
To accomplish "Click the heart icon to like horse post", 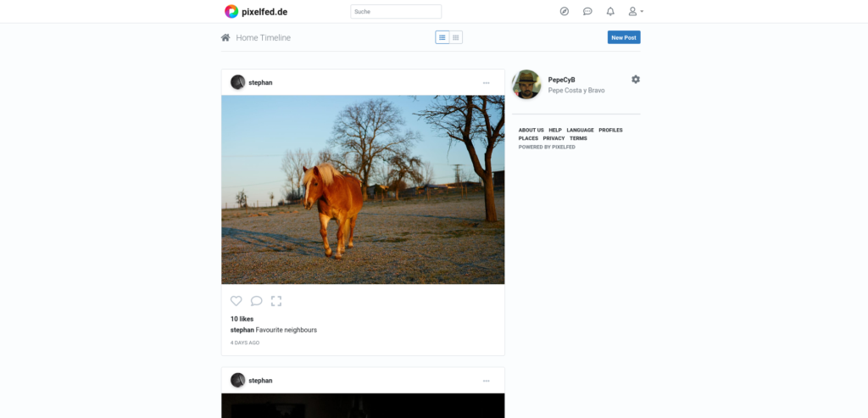I will [236, 301].
